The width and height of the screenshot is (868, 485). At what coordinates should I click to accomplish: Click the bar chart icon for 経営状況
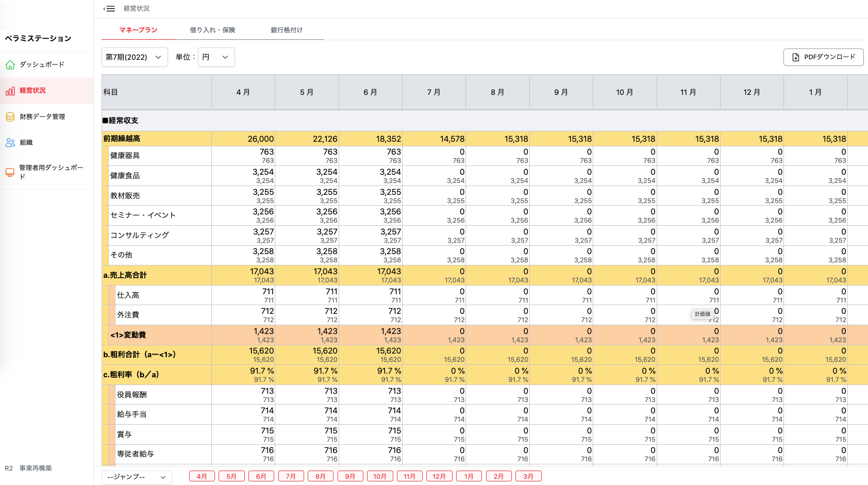10,91
